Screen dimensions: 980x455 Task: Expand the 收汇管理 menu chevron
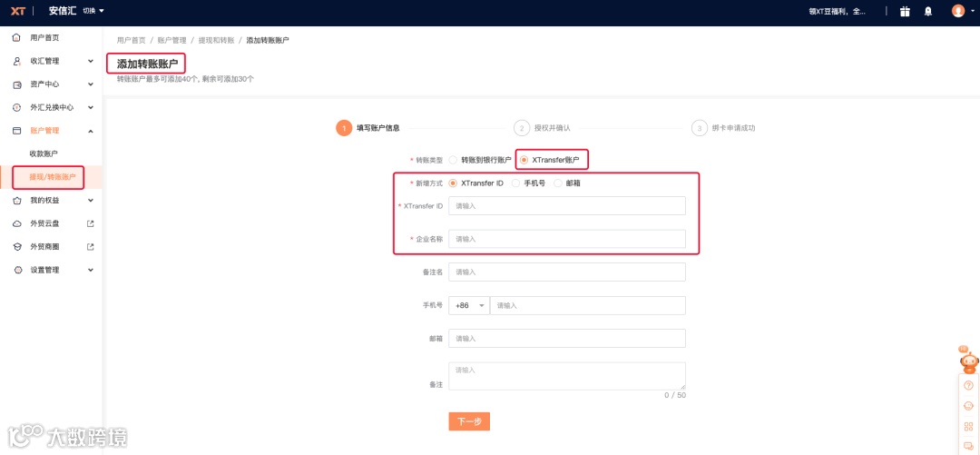click(91, 61)
